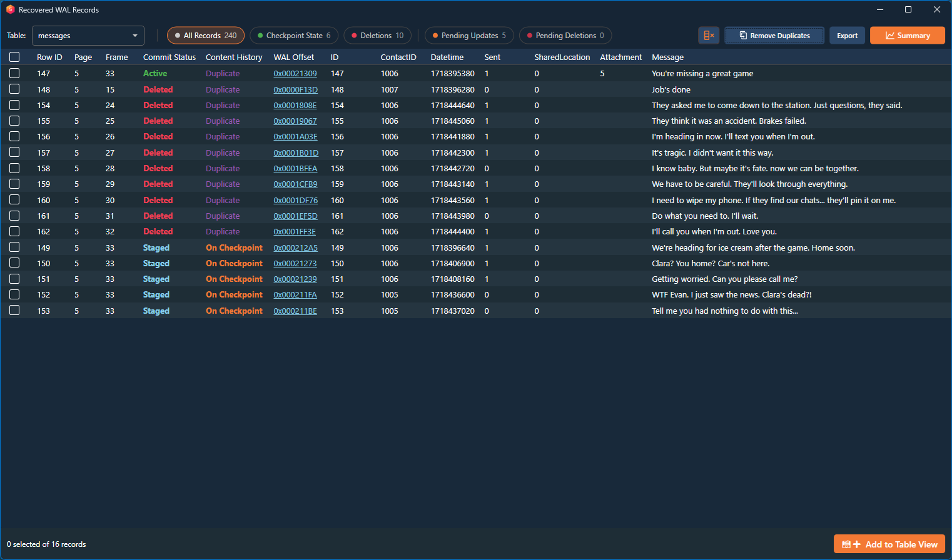This screenshot has width=952, height=560.
Task: Open WAL offset link 0x00021273
Action: pyautogui.click(x=295, y=263)
